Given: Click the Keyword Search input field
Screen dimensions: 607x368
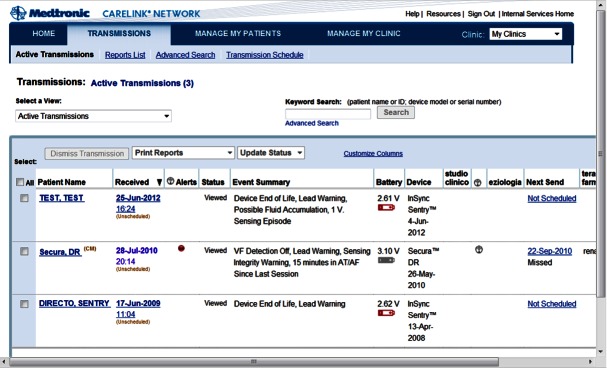Looking at the screenshot, I should tap(328, 113).
